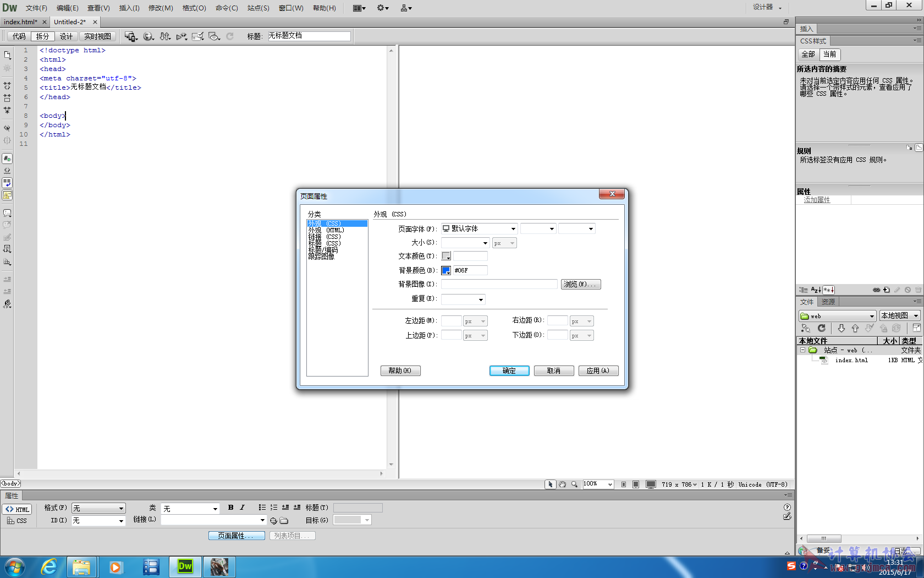Click 应用(A) button in dialog

point(598,371)
